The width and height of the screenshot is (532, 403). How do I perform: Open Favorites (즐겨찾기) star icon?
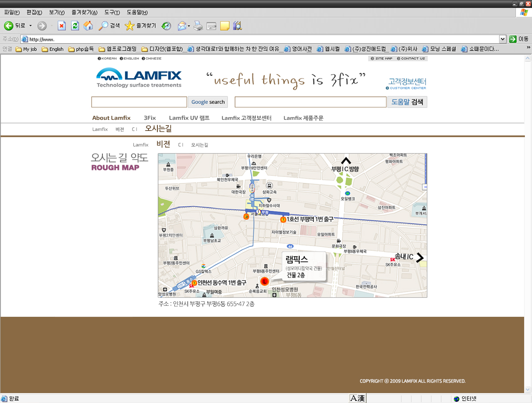[129, 26]
